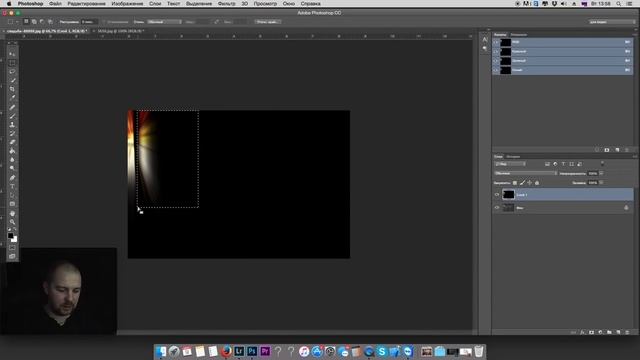Select the Brush tool

click(x=12, y=116)
